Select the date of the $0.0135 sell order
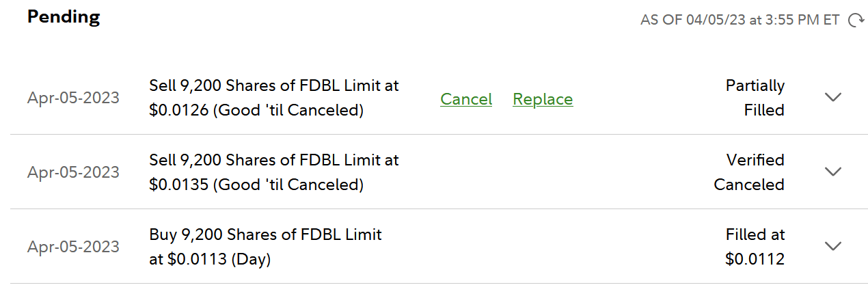This screenshot has height=296, width=868. [73, 172]
